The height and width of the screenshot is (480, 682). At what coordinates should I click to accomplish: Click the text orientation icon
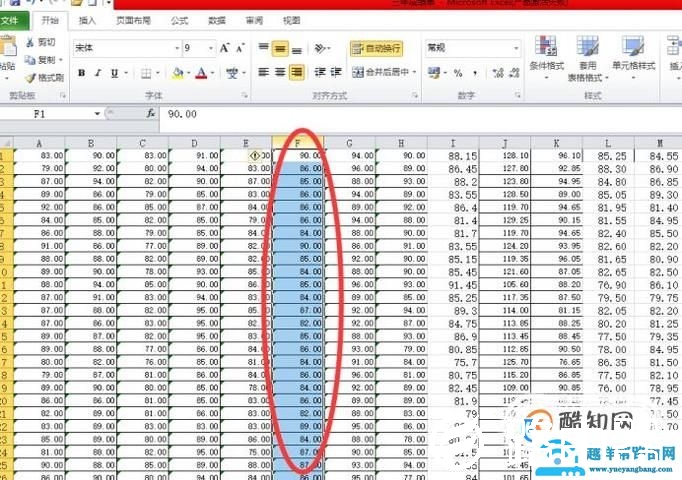pos(321,48)
